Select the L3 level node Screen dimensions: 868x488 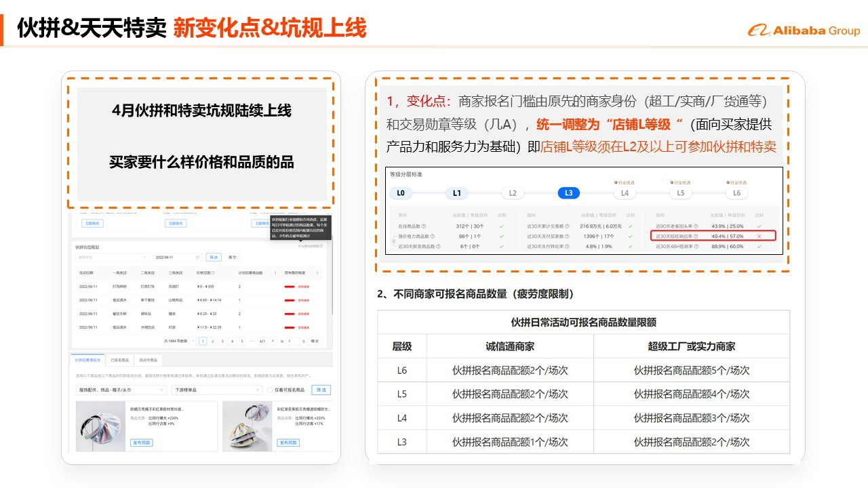(568, 193)
